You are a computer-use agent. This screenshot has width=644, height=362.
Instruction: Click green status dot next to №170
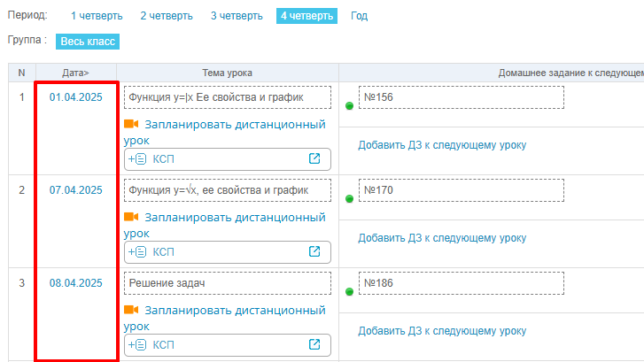[349, 199]
